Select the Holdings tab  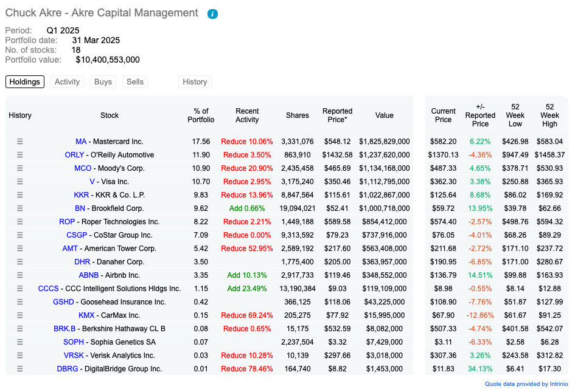pyautogui.click(x=24, y=81)
